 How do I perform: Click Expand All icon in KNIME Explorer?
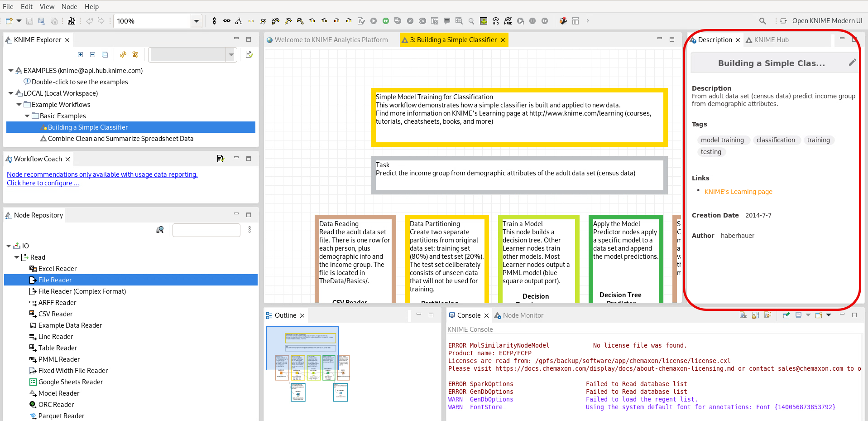tap(80, 55)
